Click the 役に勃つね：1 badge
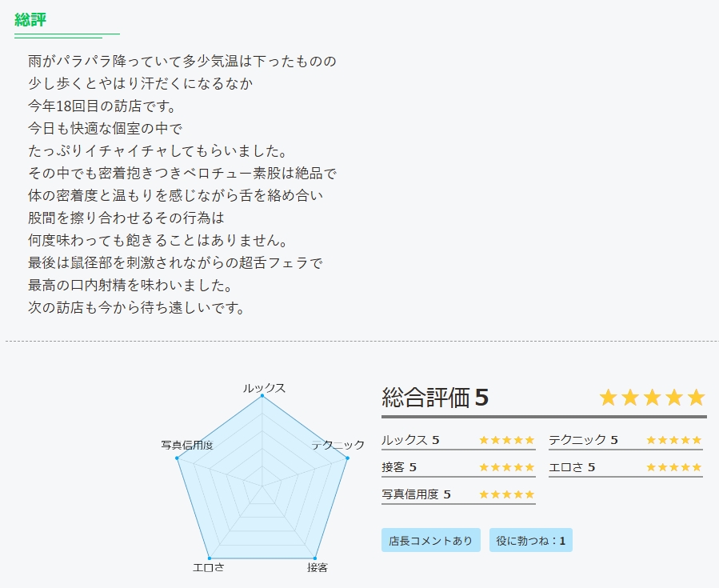This screenshot has height=588, width=719. click(x=530, y=540)
